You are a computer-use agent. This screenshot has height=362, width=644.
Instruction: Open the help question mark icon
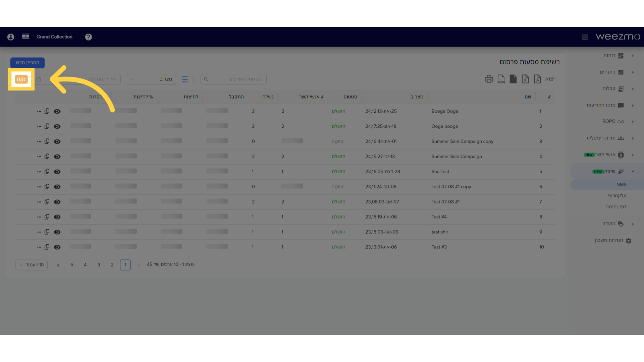[89, 37]
